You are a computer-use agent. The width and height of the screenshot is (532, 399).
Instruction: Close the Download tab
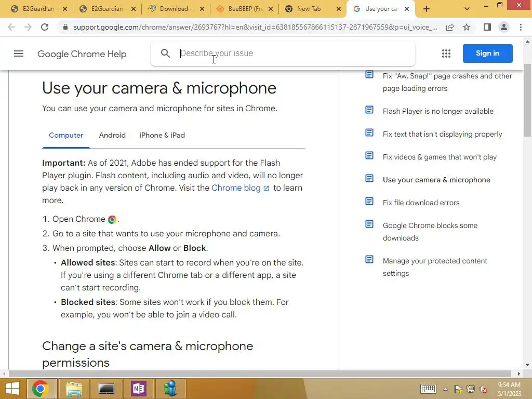click(x=202, y=9)
